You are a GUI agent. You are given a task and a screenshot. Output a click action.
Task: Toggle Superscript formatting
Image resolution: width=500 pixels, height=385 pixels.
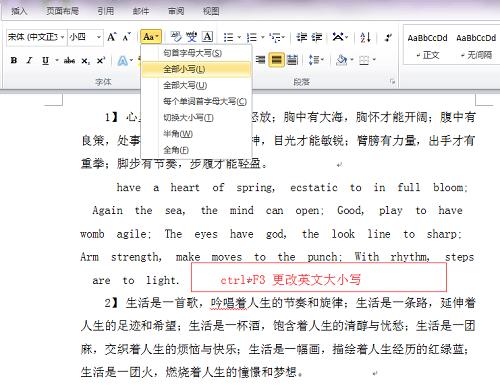[100, 60]
